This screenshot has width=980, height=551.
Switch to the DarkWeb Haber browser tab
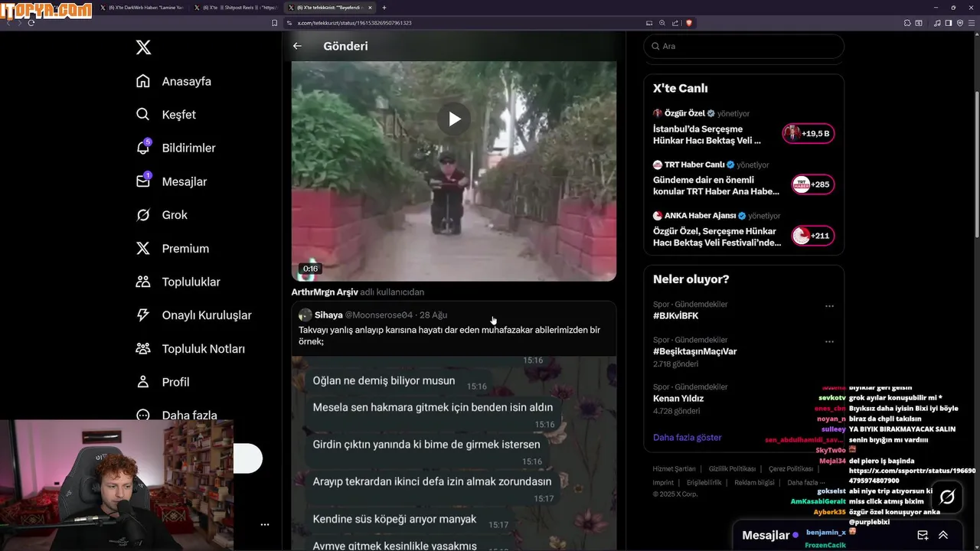tap(142, 8)
